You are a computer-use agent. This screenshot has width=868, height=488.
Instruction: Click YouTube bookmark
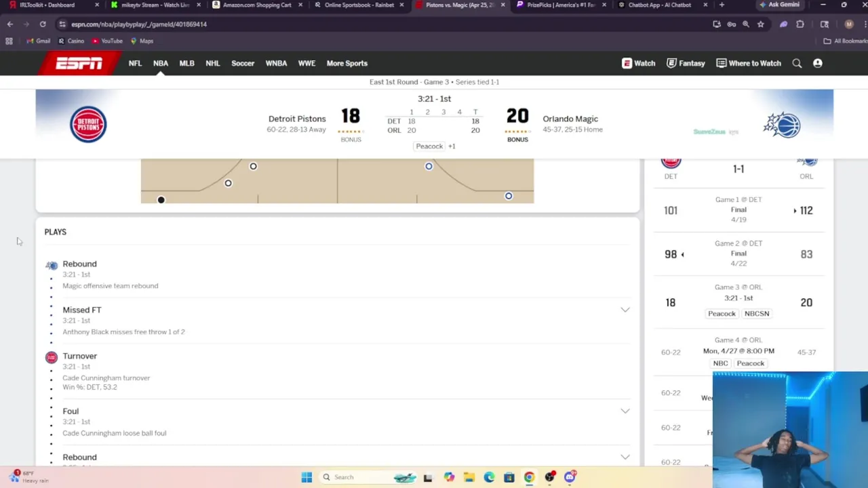pos(107,41)
